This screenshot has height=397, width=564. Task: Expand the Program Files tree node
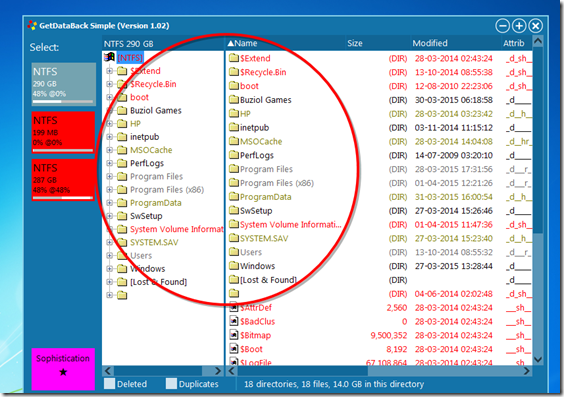(109, 177)
